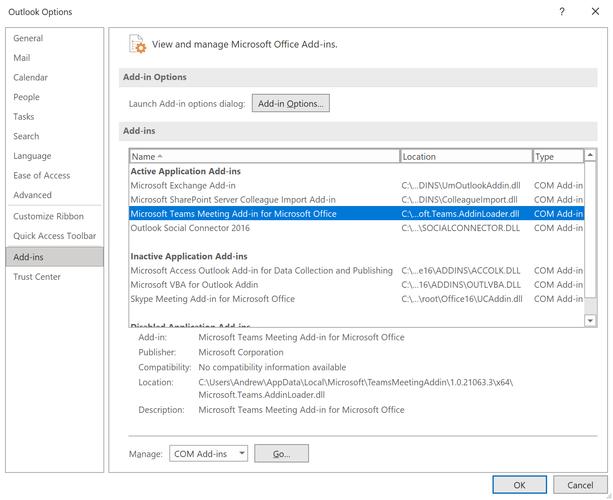Click the Location column header
The image size is (613, 500).
(465, 157)
